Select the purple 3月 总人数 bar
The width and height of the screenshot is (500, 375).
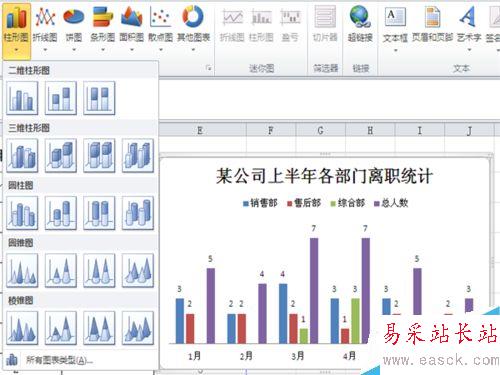coord(314,291)
